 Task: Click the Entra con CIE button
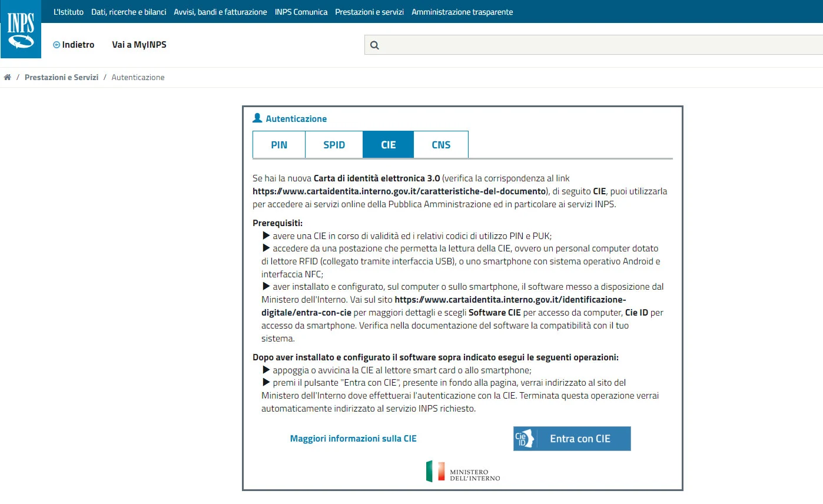coord(572,439)
